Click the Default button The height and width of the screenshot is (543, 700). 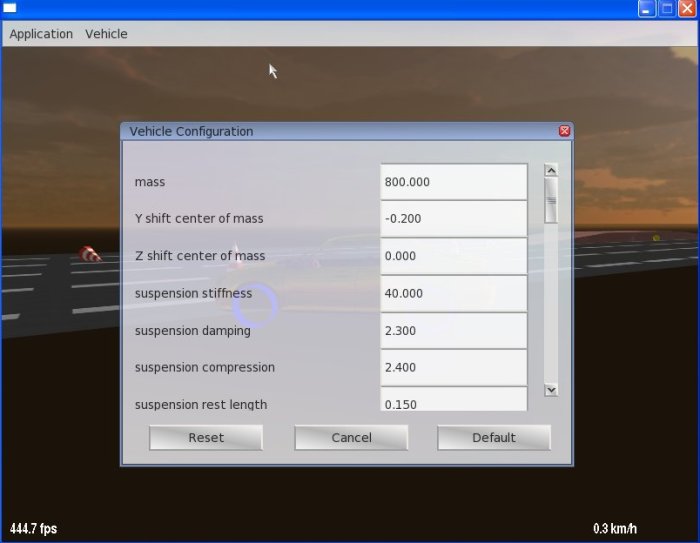[x=494, y=438]
